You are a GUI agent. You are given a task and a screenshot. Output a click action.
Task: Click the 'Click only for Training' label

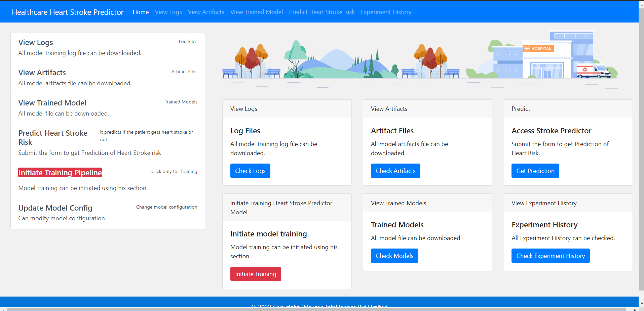(174, 171)
